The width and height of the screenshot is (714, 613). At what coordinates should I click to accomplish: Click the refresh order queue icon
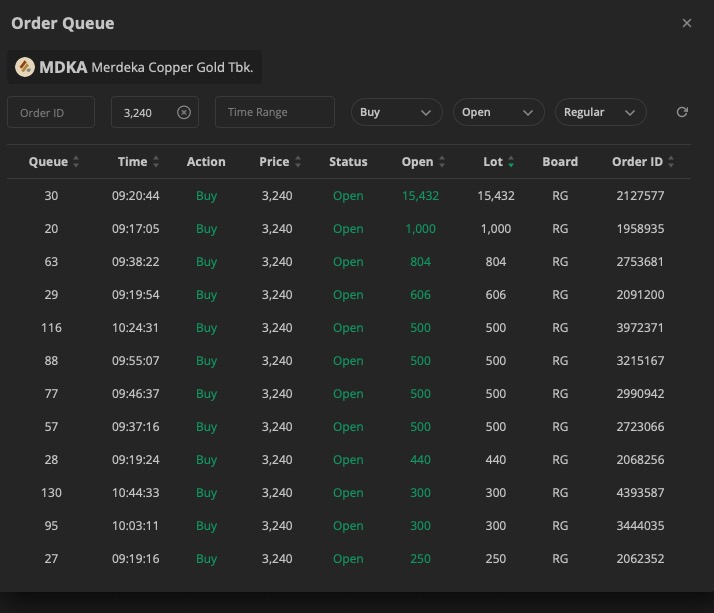pyautogui.click(x=682, y=112)
